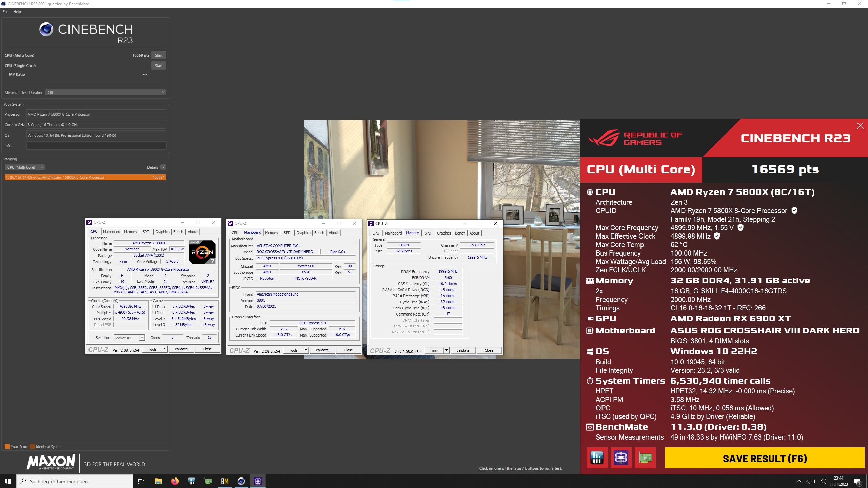The width and height of the screenshot is (868, 488).
Task: Open the Windows Start menu
Action: click(8, 481)
